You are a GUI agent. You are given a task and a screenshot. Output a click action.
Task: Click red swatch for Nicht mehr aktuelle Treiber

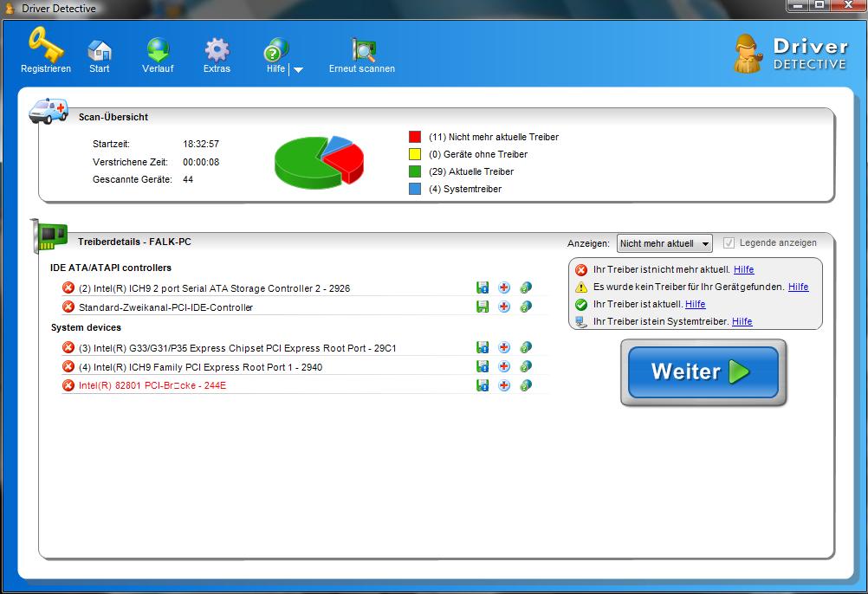(415, 137)
